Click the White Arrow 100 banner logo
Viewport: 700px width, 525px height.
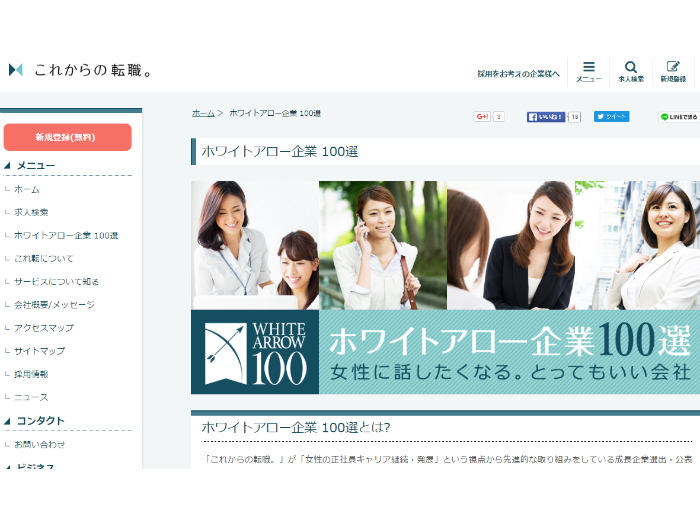point(255,352)
